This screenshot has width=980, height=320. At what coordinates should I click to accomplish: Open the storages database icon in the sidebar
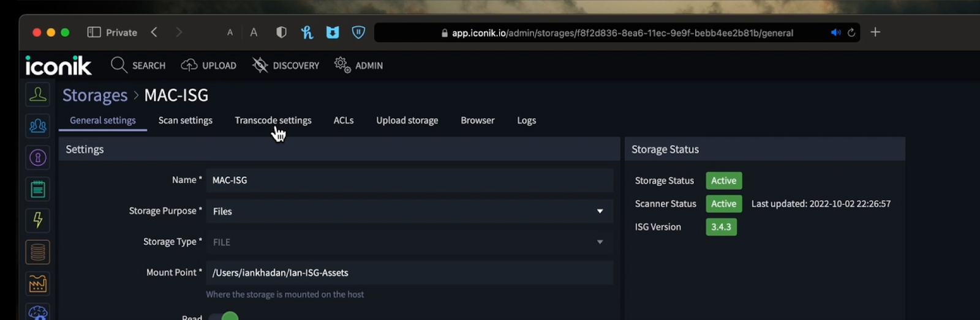click(37, 252)
